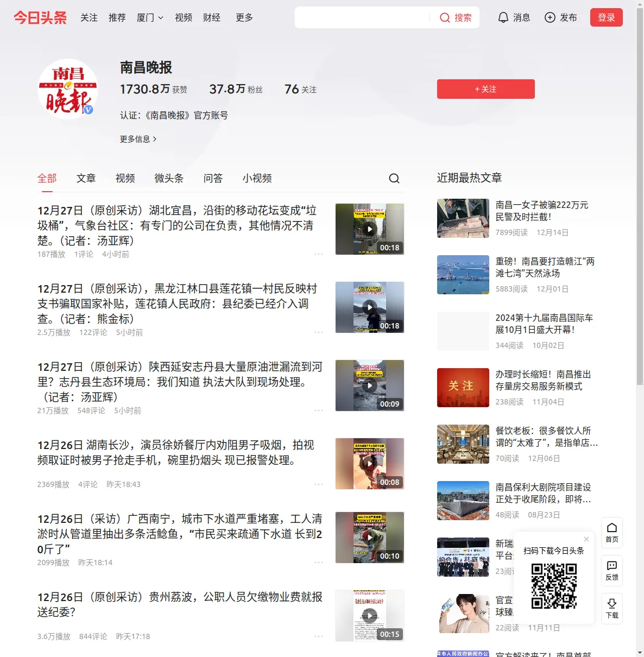The height and width of the screenshot is (657, 644).
Task: Play the 广西南宁 下水道 video
Action: [x=370, y=538]
